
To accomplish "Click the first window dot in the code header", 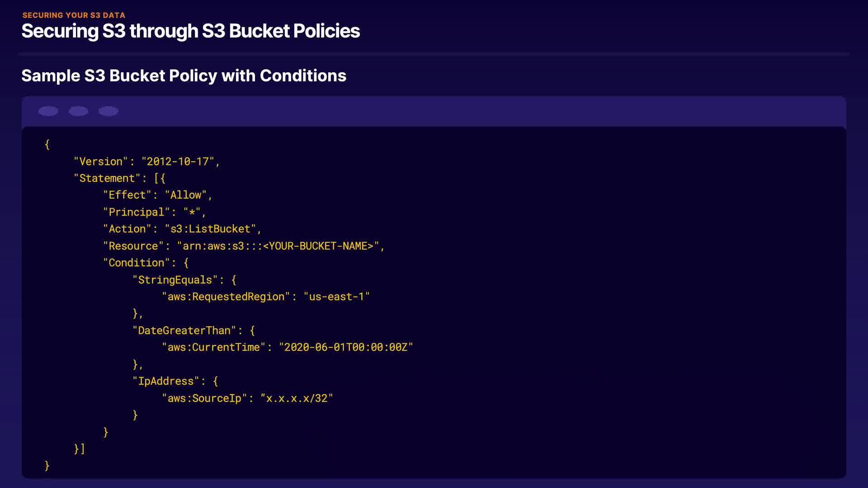I will click(48, 111).
